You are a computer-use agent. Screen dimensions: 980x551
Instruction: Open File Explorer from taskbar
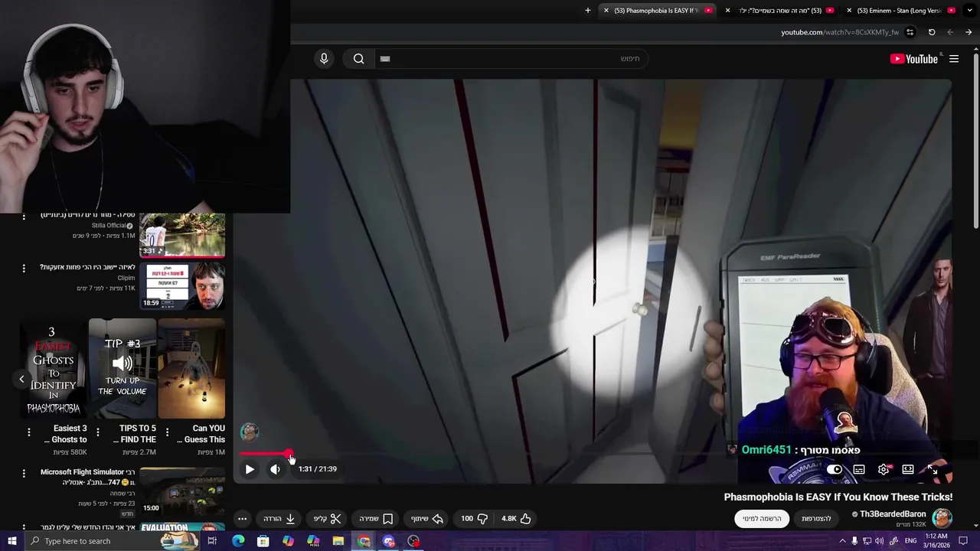click(338, 541)
